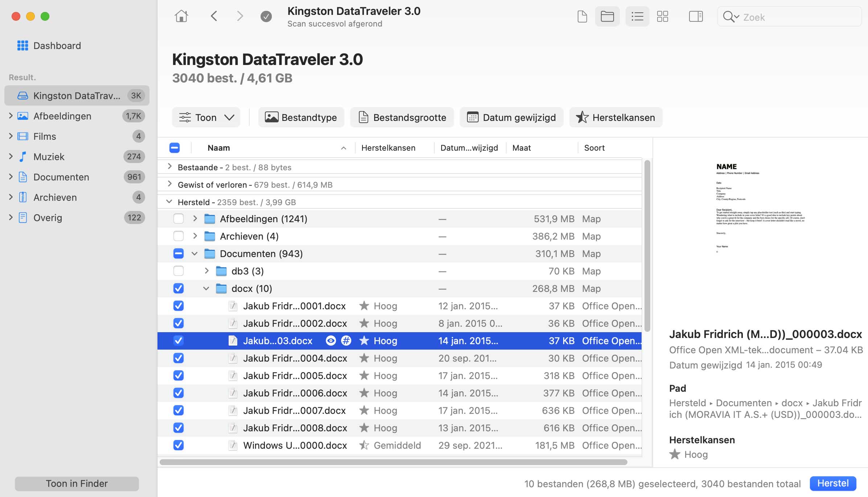The height and width of the screenshot is (497, 868).
Task: Click the half star on Windows U...0000.docx row
Action: click(x=364, y=445)
